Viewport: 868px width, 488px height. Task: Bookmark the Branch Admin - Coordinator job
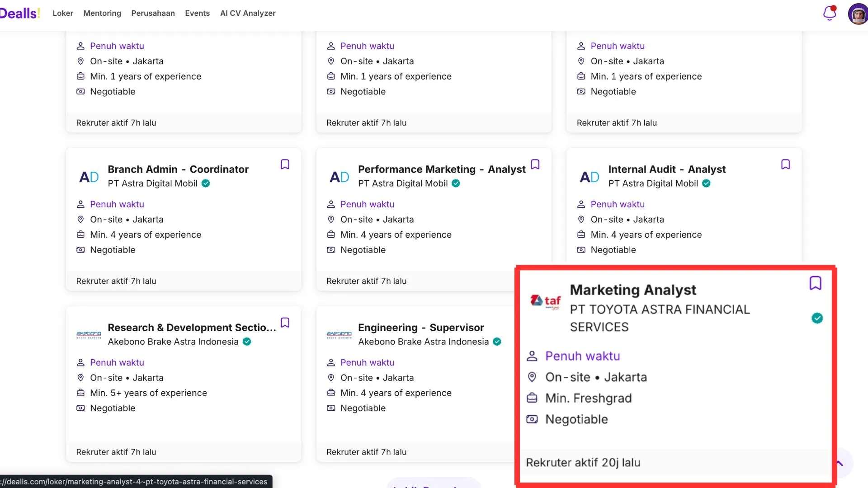[285, 164]
